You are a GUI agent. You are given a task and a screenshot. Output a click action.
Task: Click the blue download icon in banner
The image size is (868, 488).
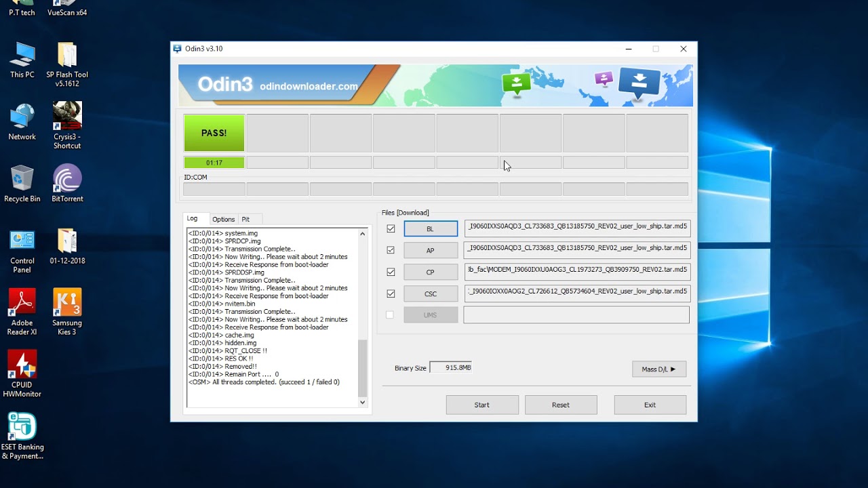[639, 83]
